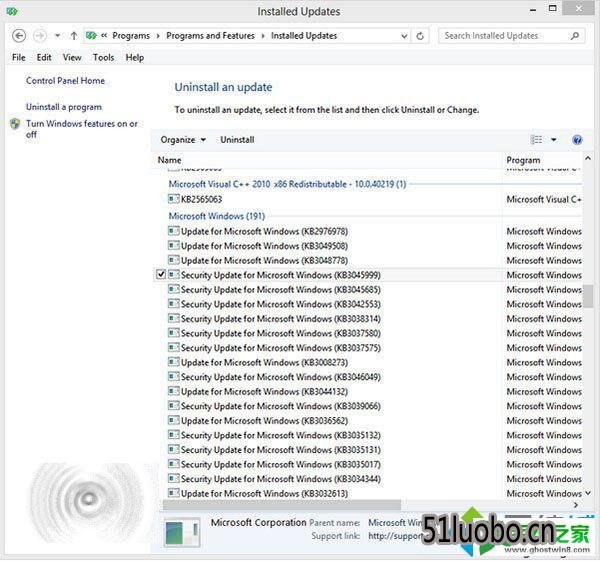This screenshot has width=600, height=561.
Task: Click Programs in the breadcrumb path
Action: click(131, 36)
